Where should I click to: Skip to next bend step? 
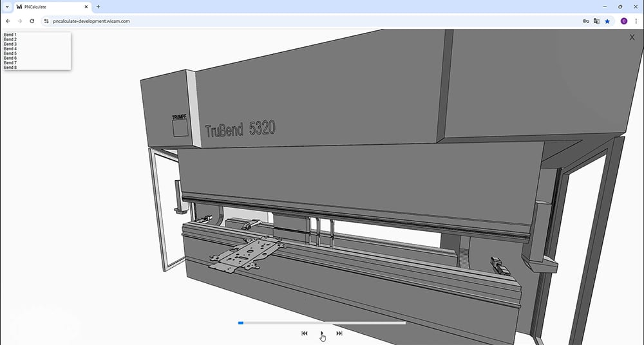pyautogui.click(x=339, y=333)
